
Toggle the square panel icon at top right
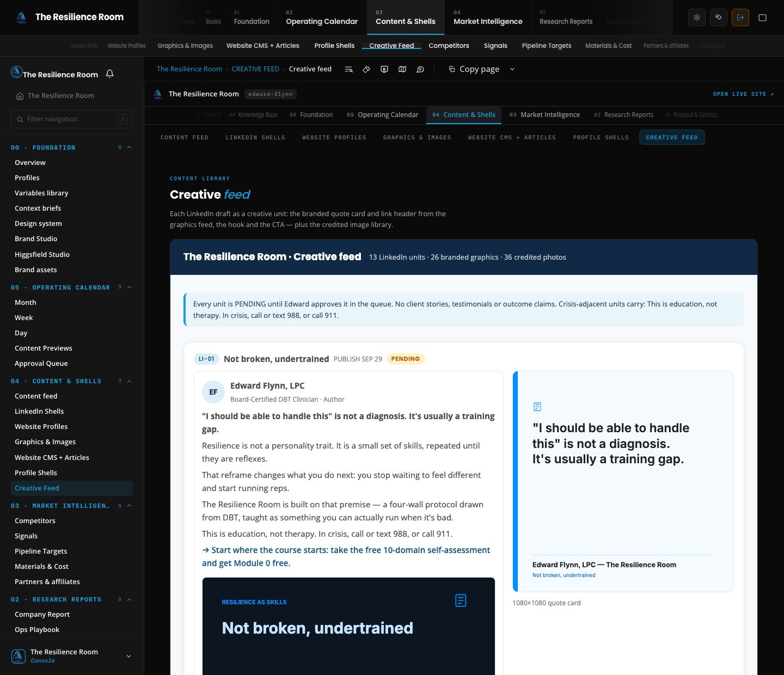pyautogui.click(x=763, y=17)
